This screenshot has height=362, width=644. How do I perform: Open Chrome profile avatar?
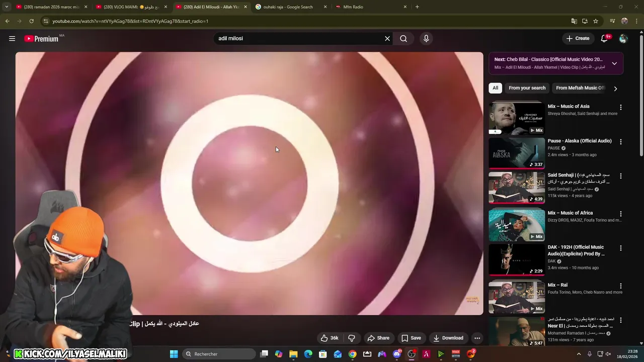pyautogui.click(x=624, y=21)
